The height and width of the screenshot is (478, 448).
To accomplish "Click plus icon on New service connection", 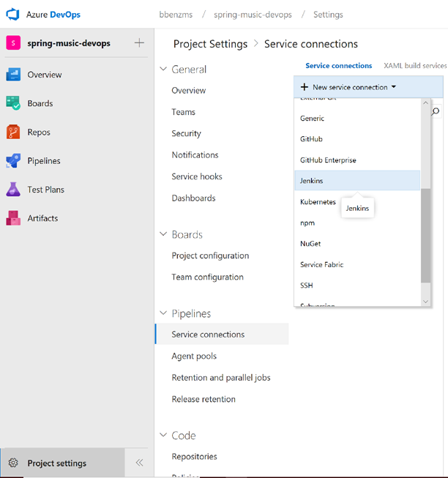I will click(304, 87).
